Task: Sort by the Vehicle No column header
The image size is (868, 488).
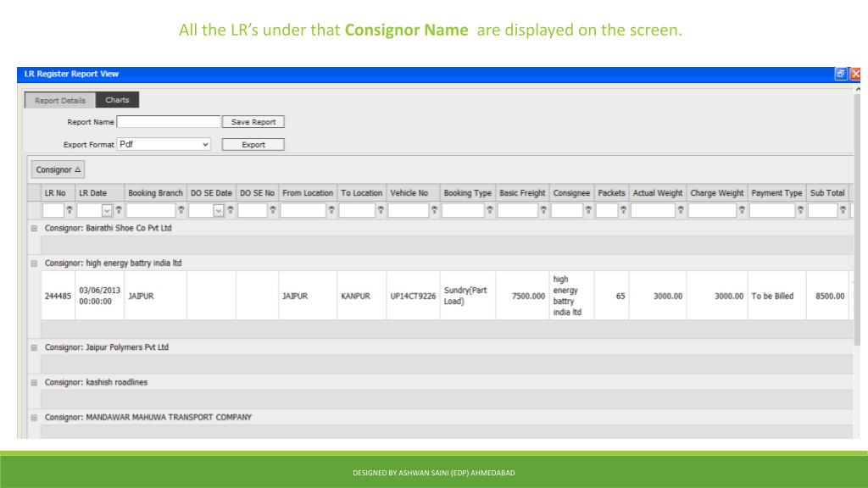Action: coord(413,192)
